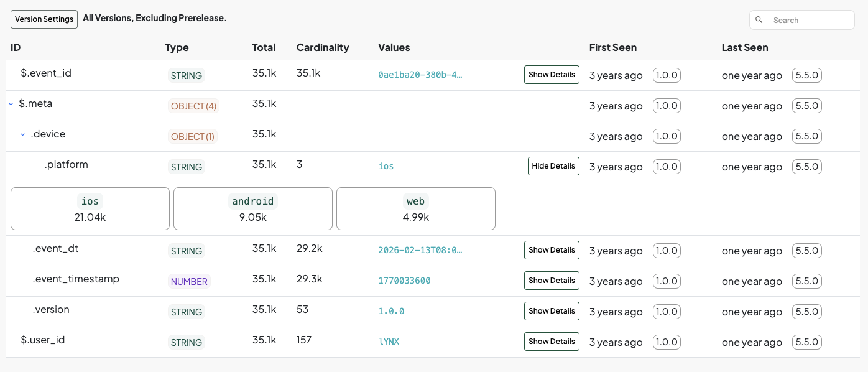Hide details for .platform
This screenshot has width=868, height=372.
553,166
